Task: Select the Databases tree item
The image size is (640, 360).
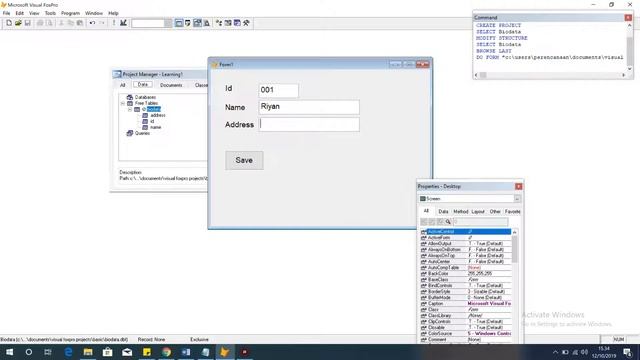Action: 145,97
